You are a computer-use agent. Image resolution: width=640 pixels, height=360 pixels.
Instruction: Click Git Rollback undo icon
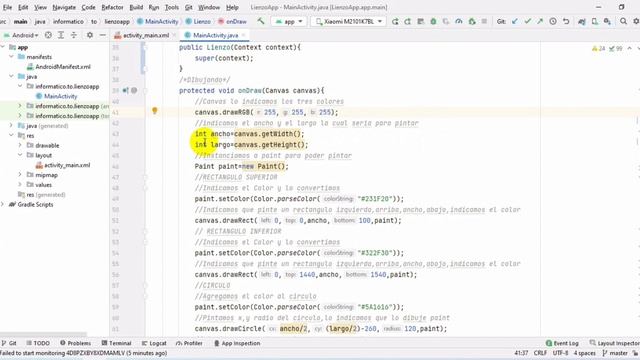tap(566, 21)
